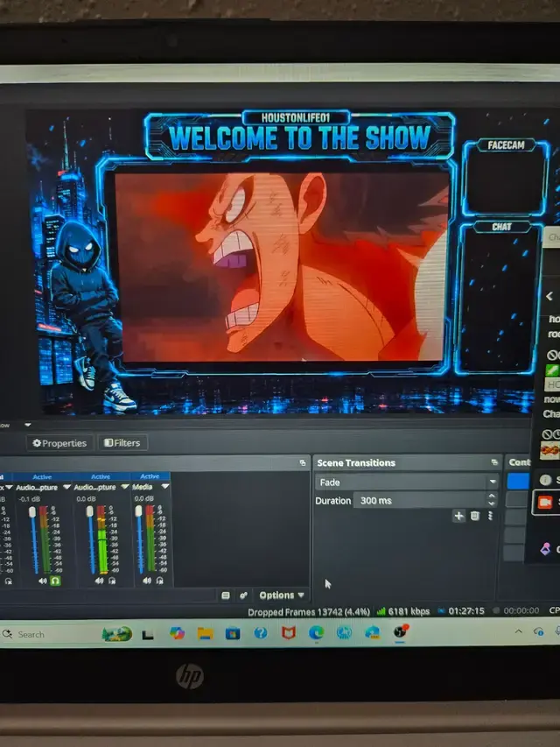Add a new scene transition
This screenshot has width=560, height=747.
(x=459, y=516)
